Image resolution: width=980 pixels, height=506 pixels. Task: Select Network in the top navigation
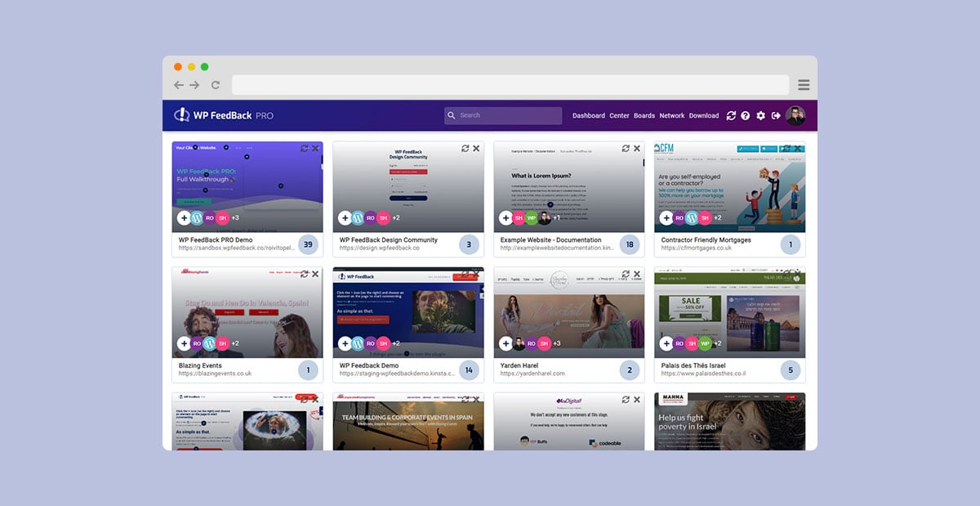672,116
